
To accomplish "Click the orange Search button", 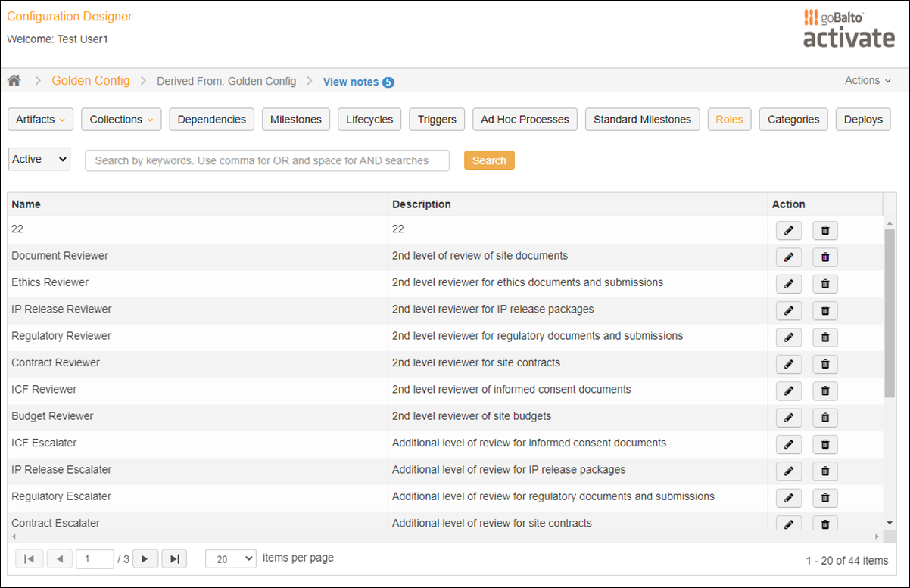I will 489,160.
